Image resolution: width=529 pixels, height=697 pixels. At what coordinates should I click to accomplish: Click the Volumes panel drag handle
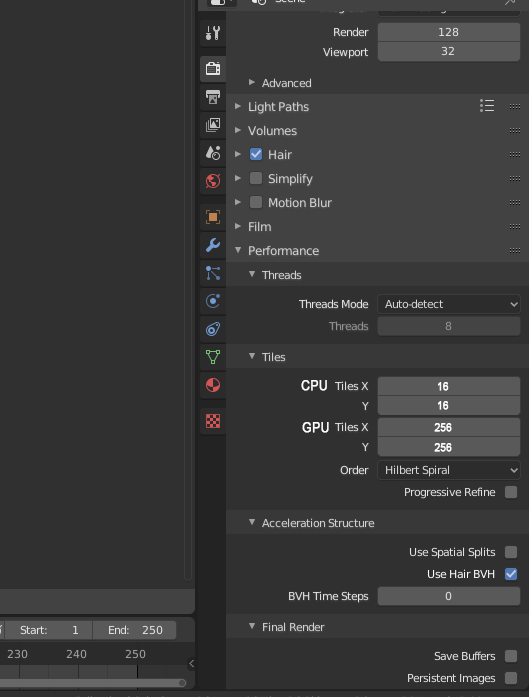click(x=515, y=130)
